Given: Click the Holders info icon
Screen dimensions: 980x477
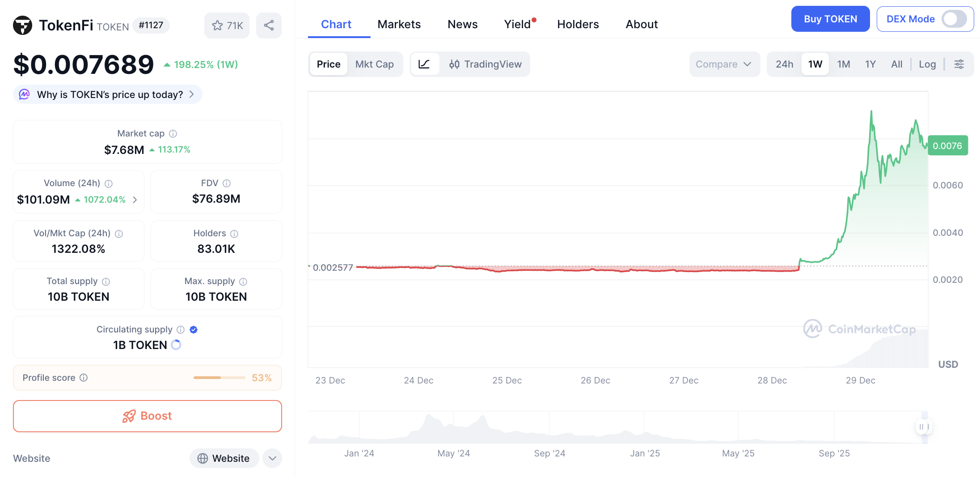Looking at the screenshot, I should click(x=234, y=234).
